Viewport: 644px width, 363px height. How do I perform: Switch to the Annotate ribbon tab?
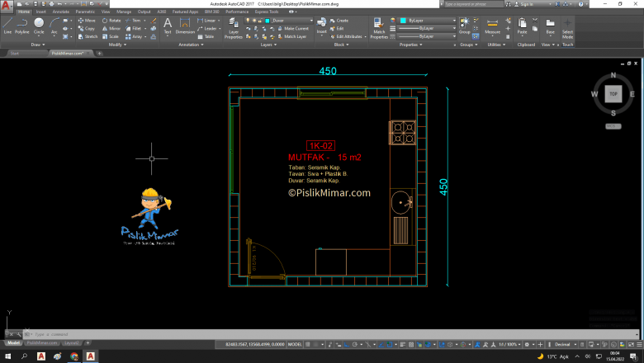[x=61, y=12]
